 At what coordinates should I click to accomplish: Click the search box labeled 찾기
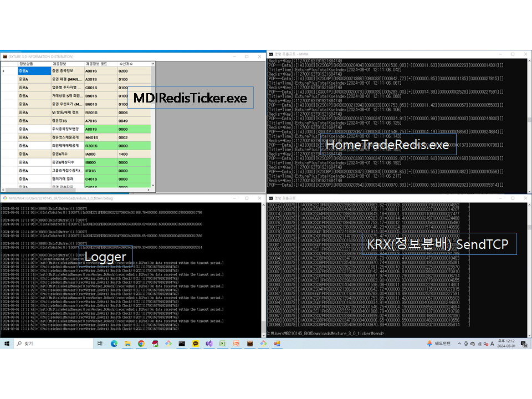[53, 344]
